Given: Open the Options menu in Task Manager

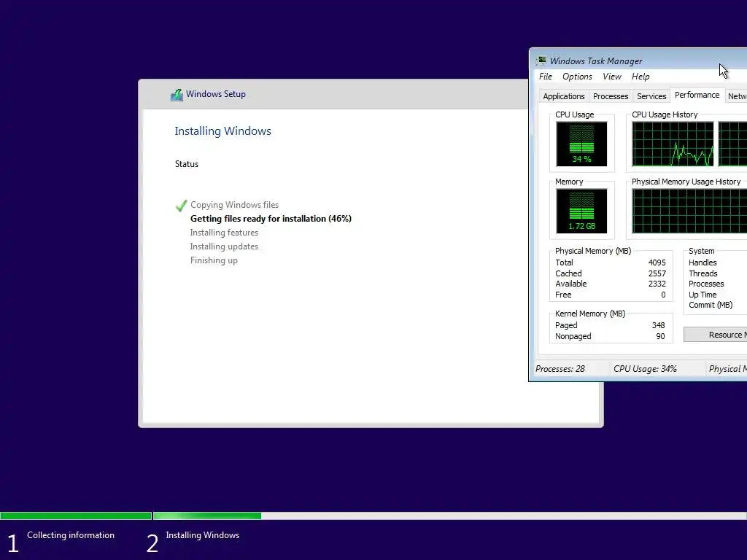Looking at the screenshot, I should pos(577,77).
